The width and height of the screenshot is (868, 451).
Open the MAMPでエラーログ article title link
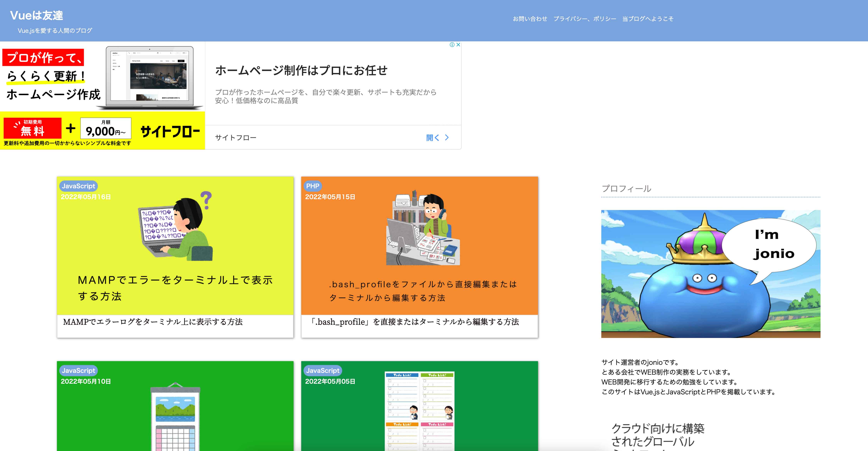coord(153,322)
